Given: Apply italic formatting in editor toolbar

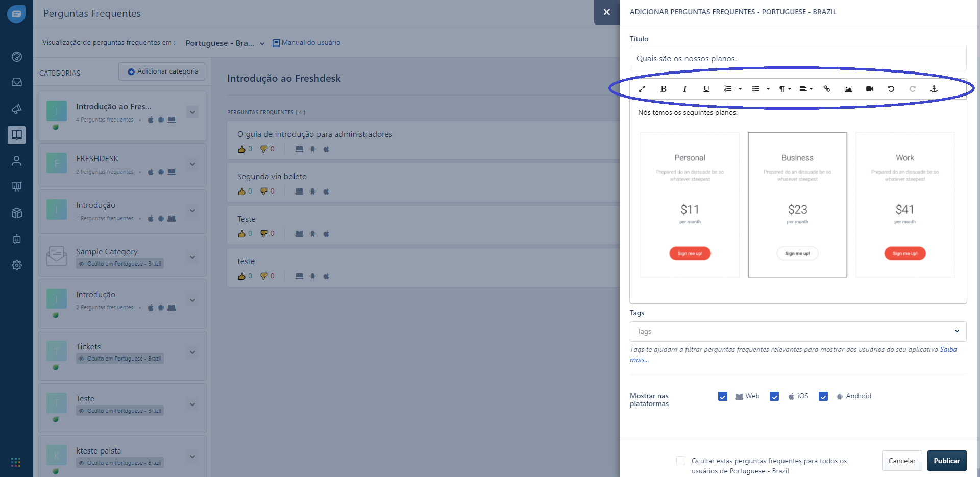Looking at the screenshot, I should tap(685, 89).
